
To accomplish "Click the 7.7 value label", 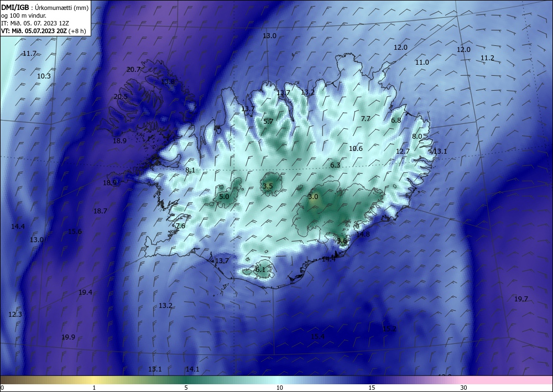I will click(x=366, y=119).
